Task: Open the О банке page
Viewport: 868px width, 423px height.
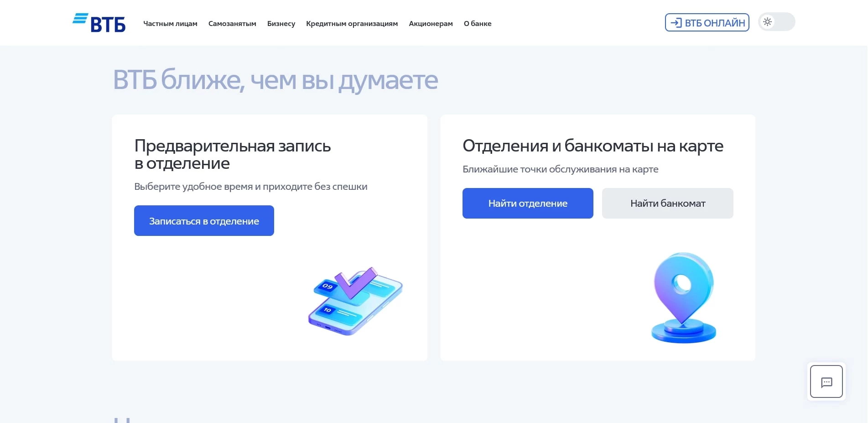Action: [478, 23]
